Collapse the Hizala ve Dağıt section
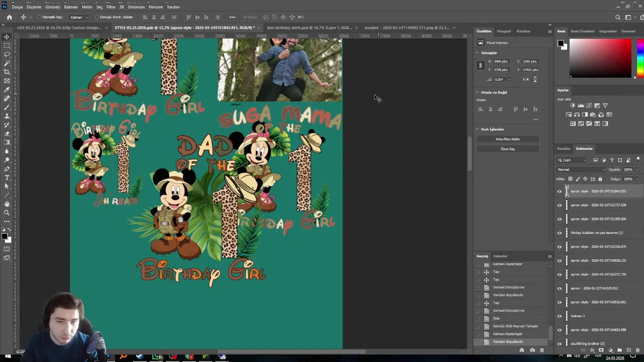644x362 pixels. pos(477,93)
